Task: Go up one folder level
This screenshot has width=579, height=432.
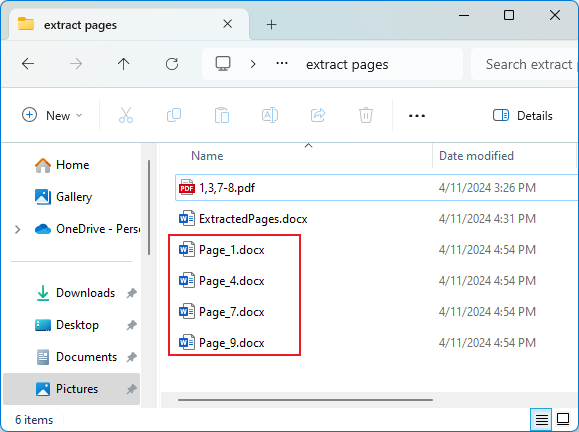Action: pos(124,64)
